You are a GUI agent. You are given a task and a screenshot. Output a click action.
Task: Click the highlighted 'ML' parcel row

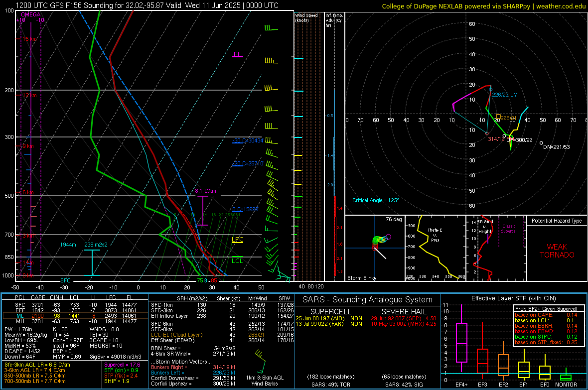pos(75,316)
